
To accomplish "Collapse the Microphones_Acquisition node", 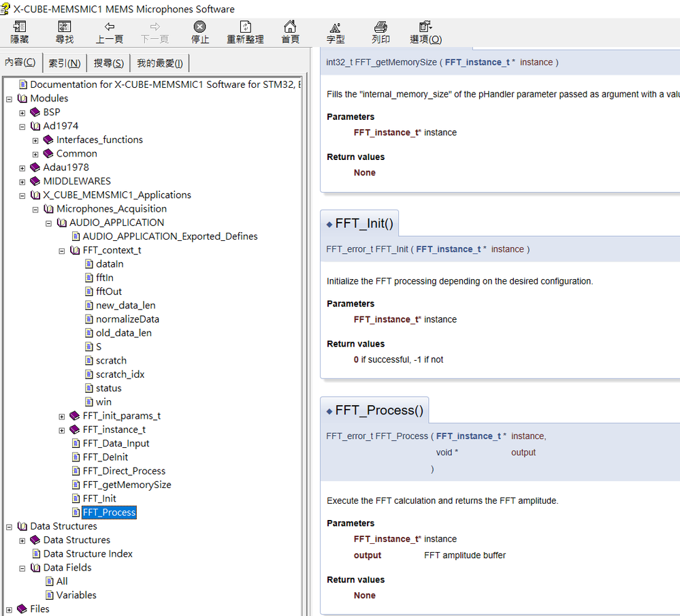I will click(35, 210).
